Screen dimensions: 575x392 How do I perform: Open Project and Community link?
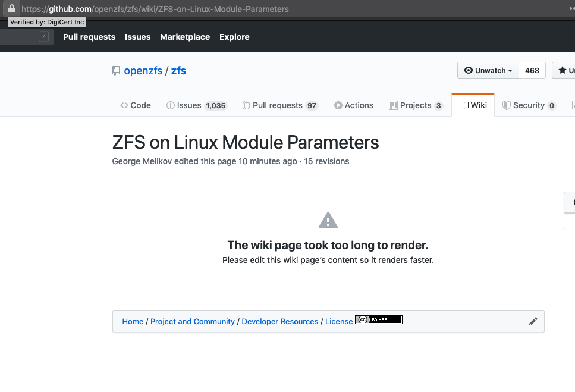coord(193,322)
